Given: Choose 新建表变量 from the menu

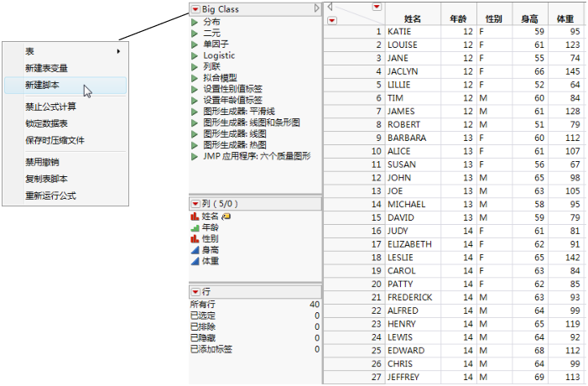Looking at the screenshot, I should 65,68.
